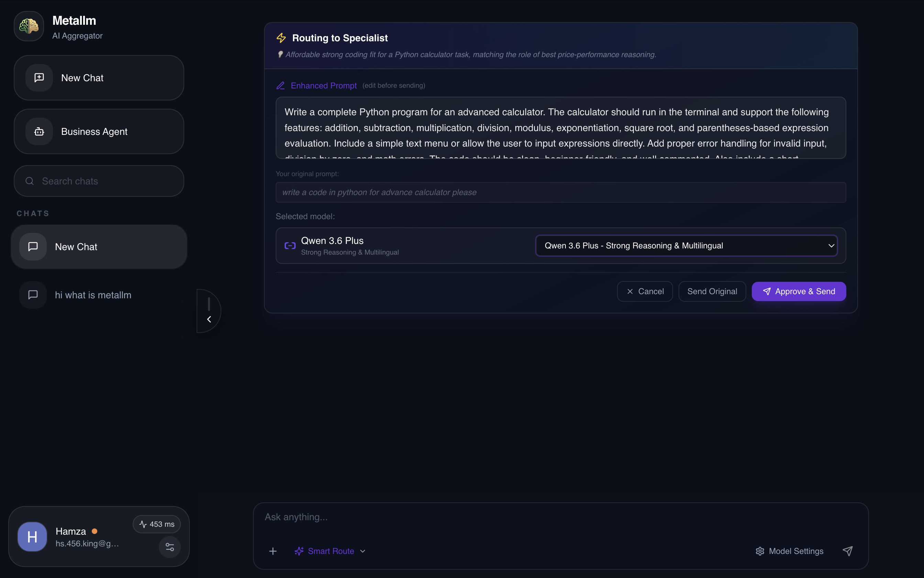The image size is (924, 578).
Task: Click the hs.456.king@g… email text
Action: tap(87, 544)
